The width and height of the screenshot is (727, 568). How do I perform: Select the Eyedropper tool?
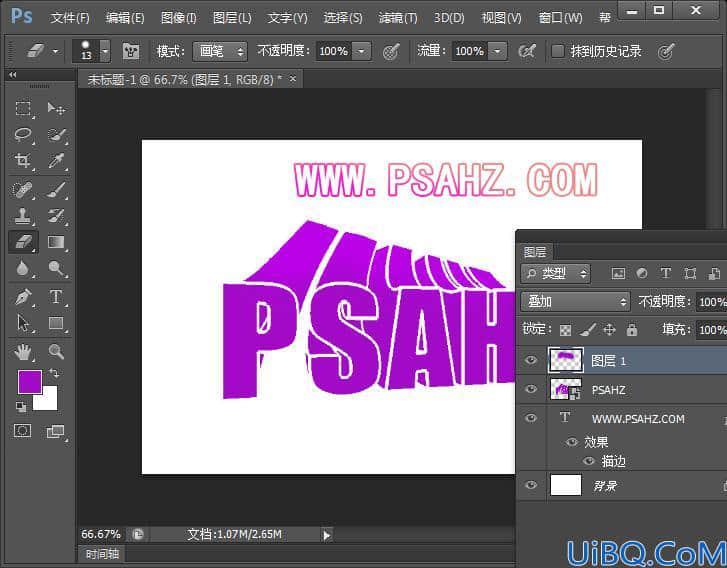coord(56,160)
